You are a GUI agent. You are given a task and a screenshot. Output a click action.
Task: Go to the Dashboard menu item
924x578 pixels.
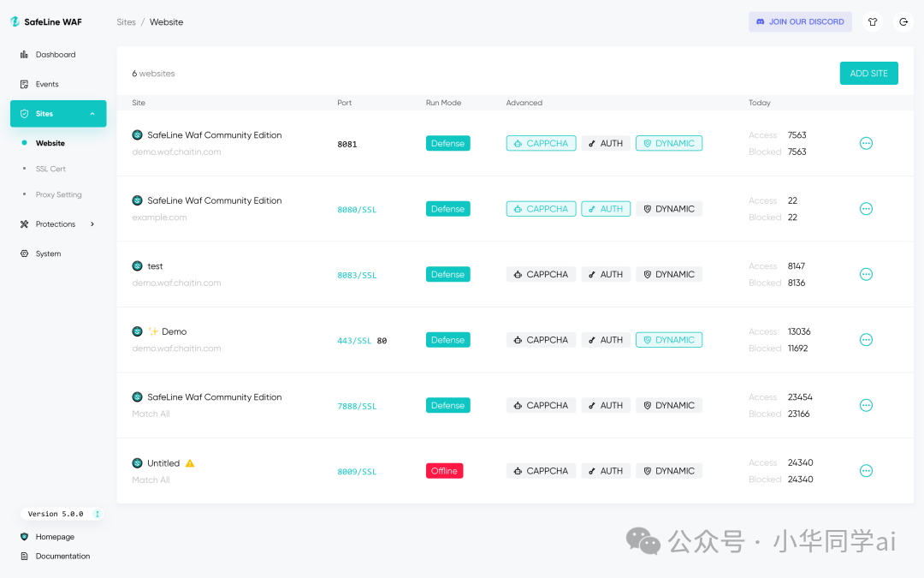pyautogui.click(x=55, y=55)
